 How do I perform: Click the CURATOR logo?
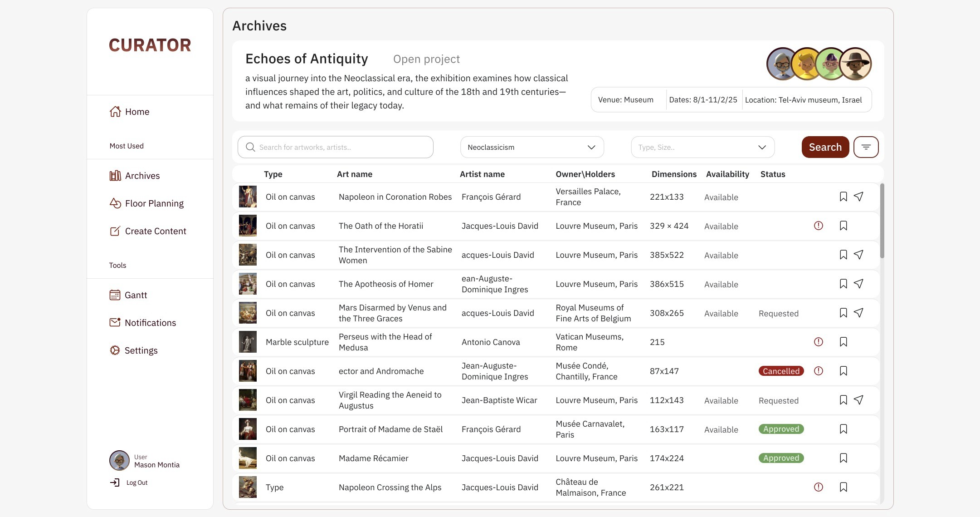tap(150, 45)
